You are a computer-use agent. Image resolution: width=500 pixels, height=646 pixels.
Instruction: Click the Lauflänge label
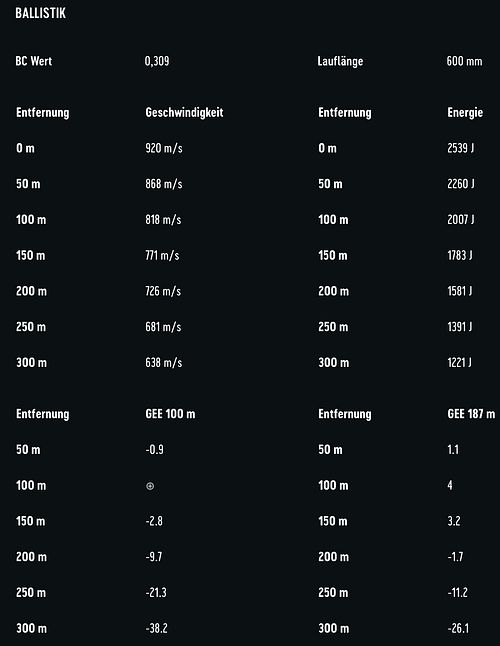340,61
